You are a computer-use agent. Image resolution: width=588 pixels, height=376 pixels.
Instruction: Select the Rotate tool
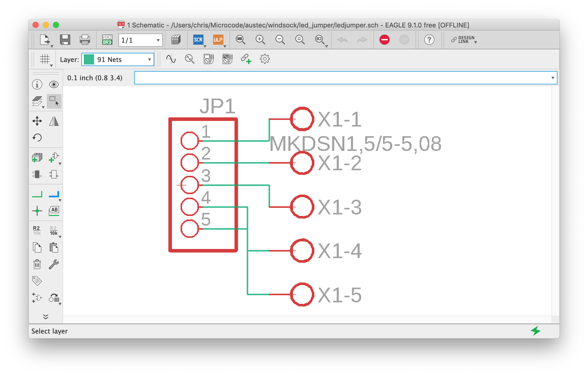[x=37, y=138]
